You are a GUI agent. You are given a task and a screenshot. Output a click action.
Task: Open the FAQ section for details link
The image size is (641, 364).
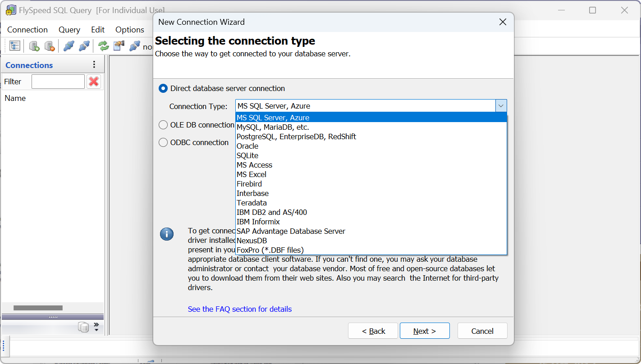(240, 309)
